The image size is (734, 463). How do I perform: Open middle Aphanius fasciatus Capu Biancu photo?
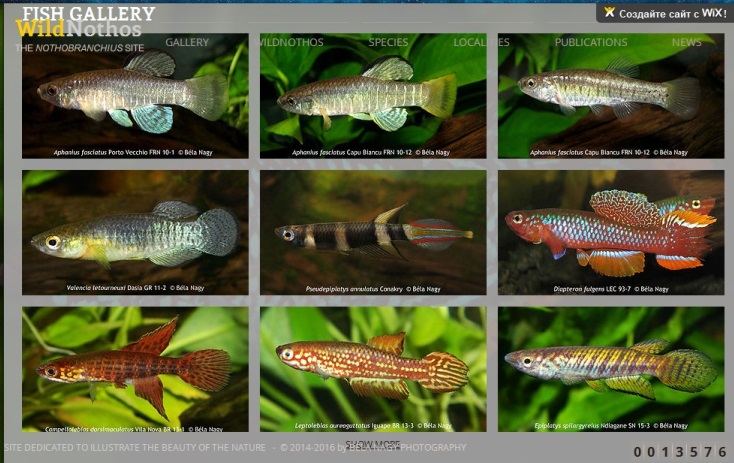click(373, 96)
